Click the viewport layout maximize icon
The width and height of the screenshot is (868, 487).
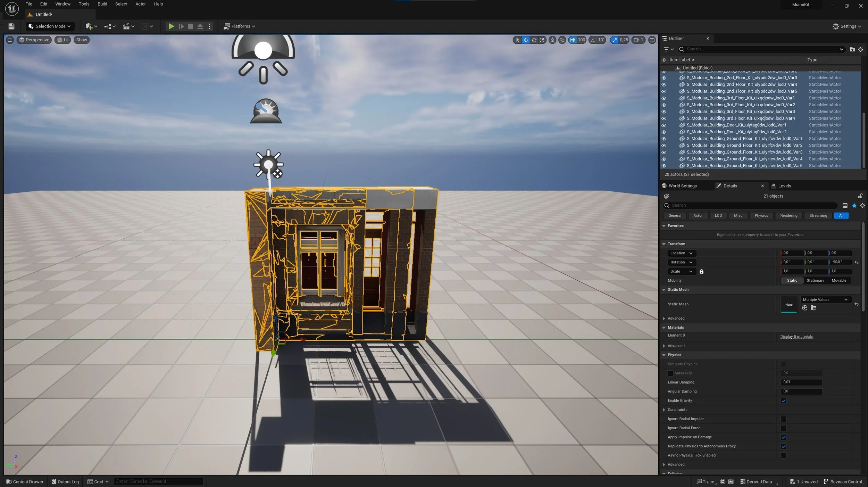coord(652,40)
